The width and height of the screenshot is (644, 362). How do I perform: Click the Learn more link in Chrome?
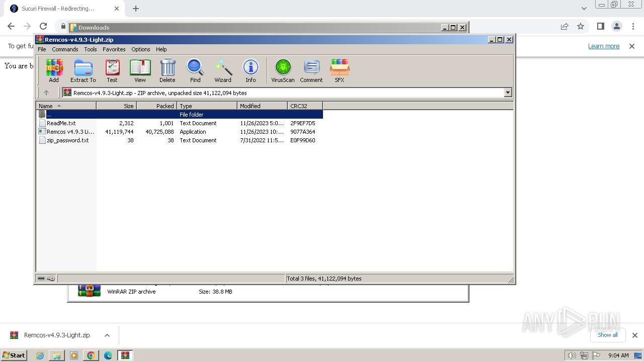pyautogui.click(x=604, y=46)
